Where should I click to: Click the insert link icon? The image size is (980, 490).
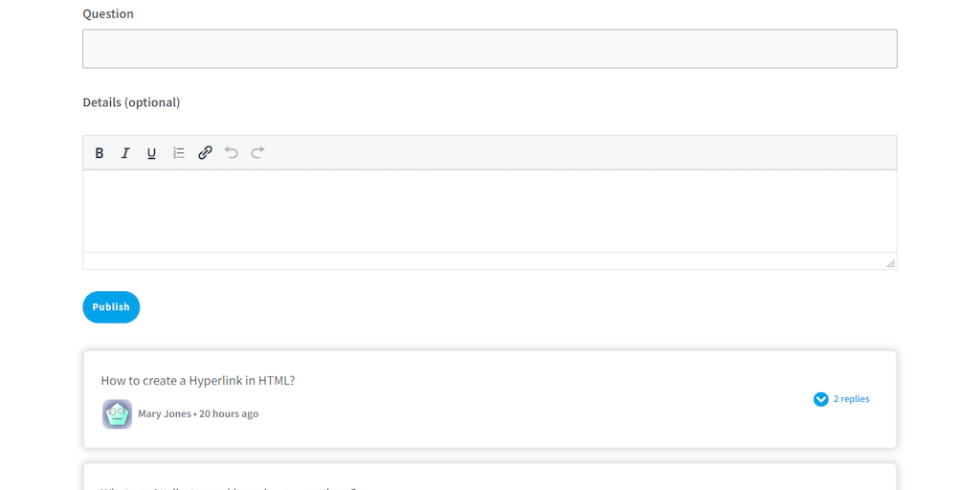click(205, 153)
